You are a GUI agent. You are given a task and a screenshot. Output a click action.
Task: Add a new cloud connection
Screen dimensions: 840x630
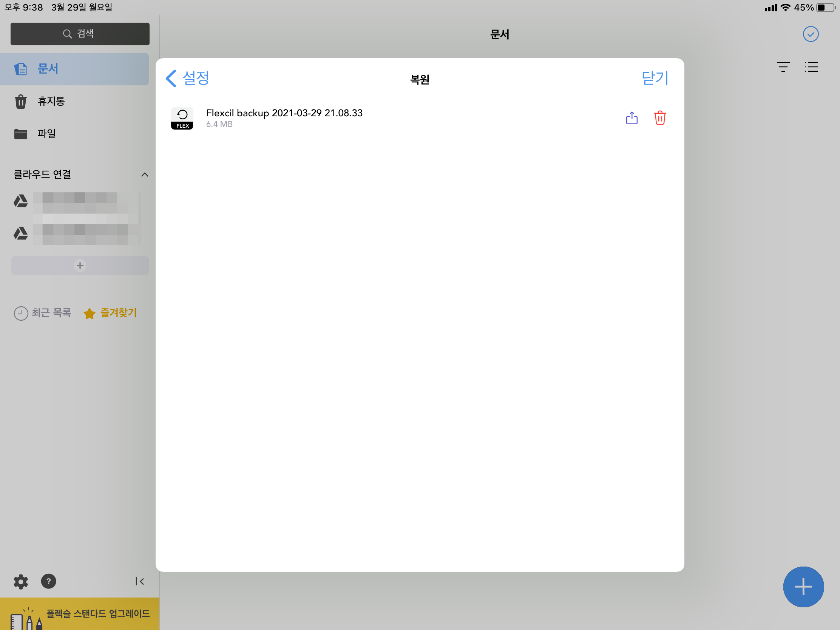coord(80,266)
